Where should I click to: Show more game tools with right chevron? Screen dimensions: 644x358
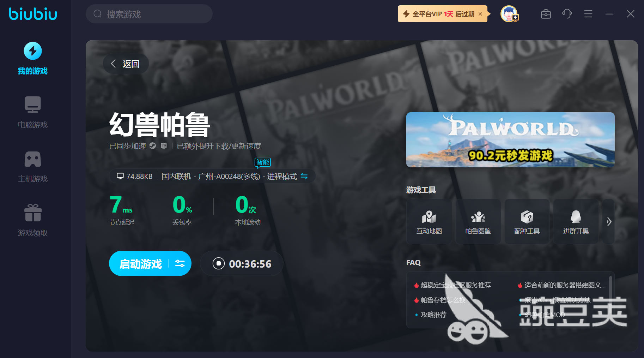click(x=609, y=222)
